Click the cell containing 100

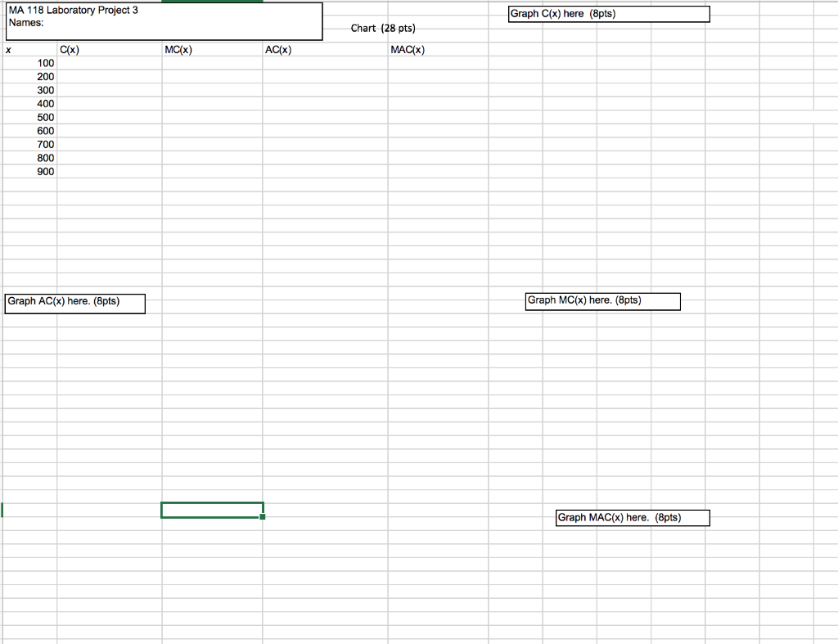(30, 63)
